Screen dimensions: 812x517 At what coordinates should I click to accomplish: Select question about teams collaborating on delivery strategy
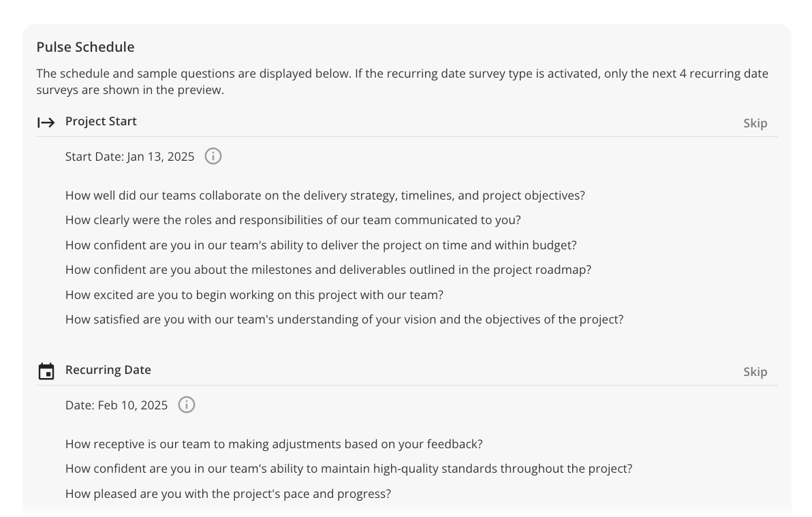coord(325,195)
